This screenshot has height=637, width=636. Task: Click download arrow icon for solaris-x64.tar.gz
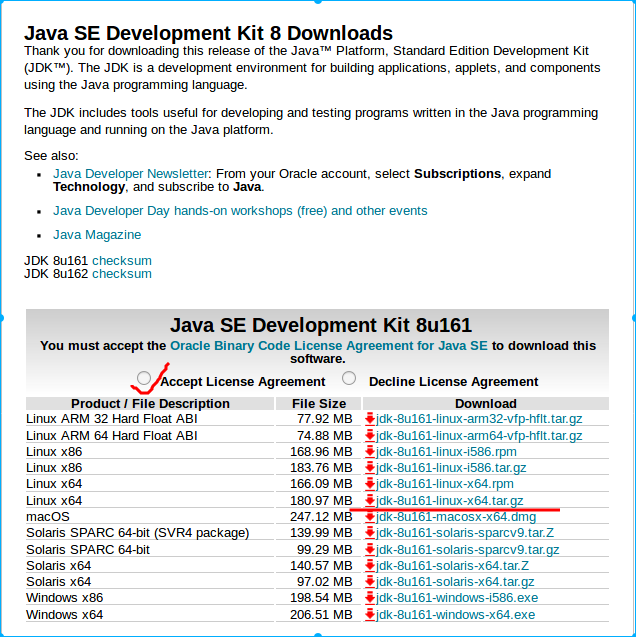(370, 582)
